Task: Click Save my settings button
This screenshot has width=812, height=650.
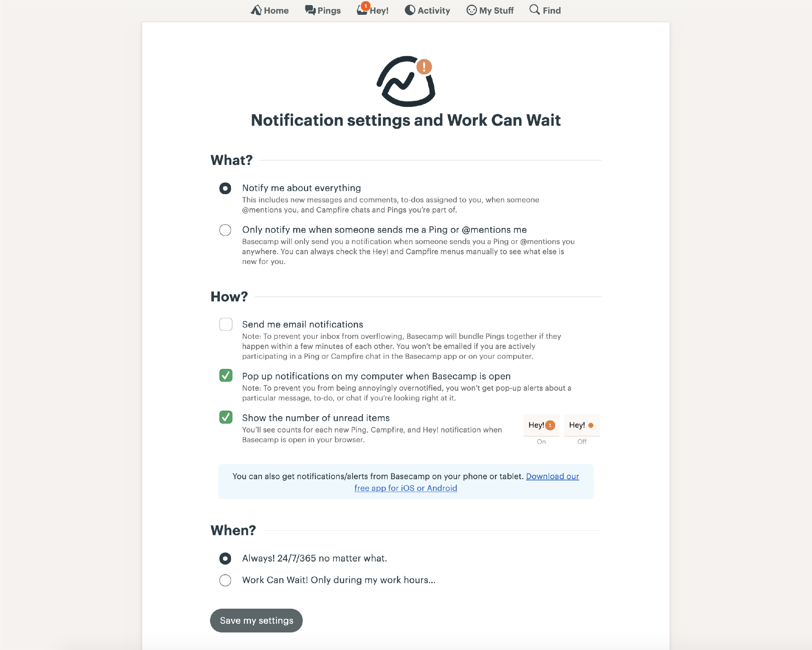Action: tap(256, 620)
